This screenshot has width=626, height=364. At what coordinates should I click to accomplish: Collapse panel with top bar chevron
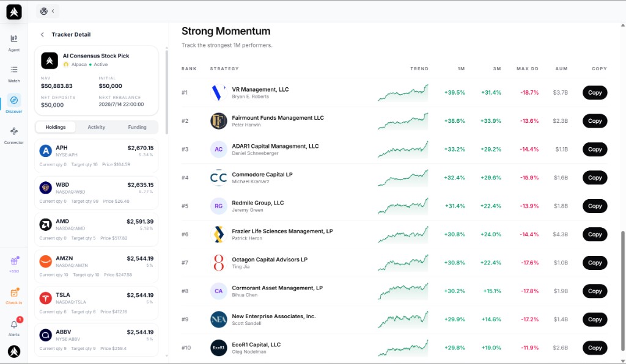53,11
